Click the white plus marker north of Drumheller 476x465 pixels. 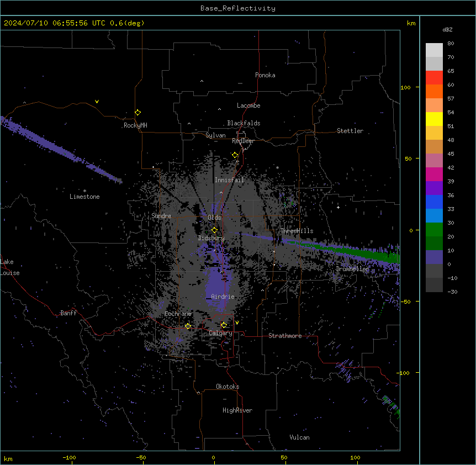[x=338, y=207]
